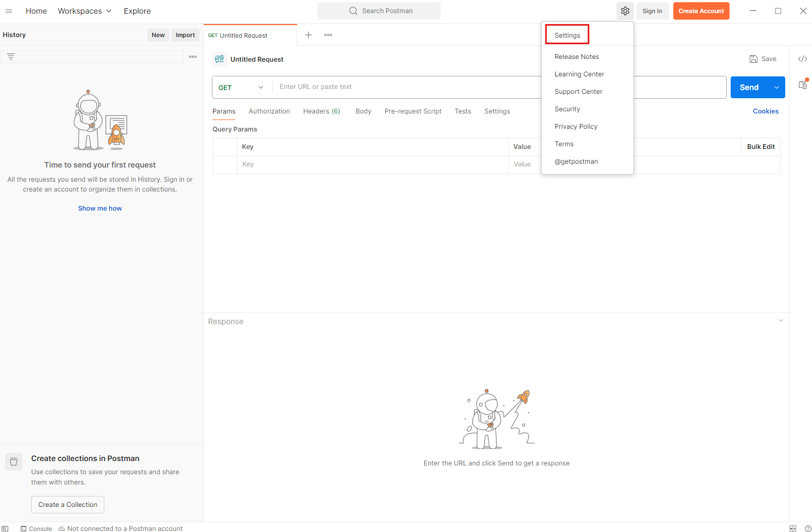Click the New button
The height and width of the screenshot is (532, 812).
coord(158,35)
